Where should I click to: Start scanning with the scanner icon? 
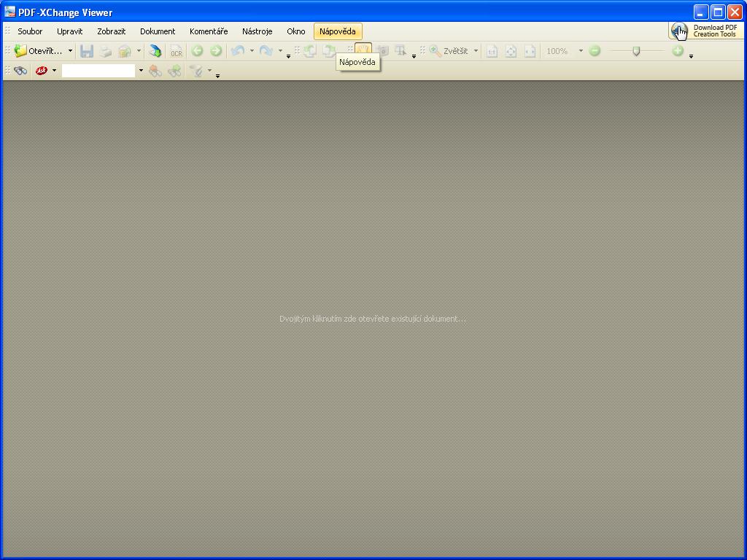coord(155,51)
